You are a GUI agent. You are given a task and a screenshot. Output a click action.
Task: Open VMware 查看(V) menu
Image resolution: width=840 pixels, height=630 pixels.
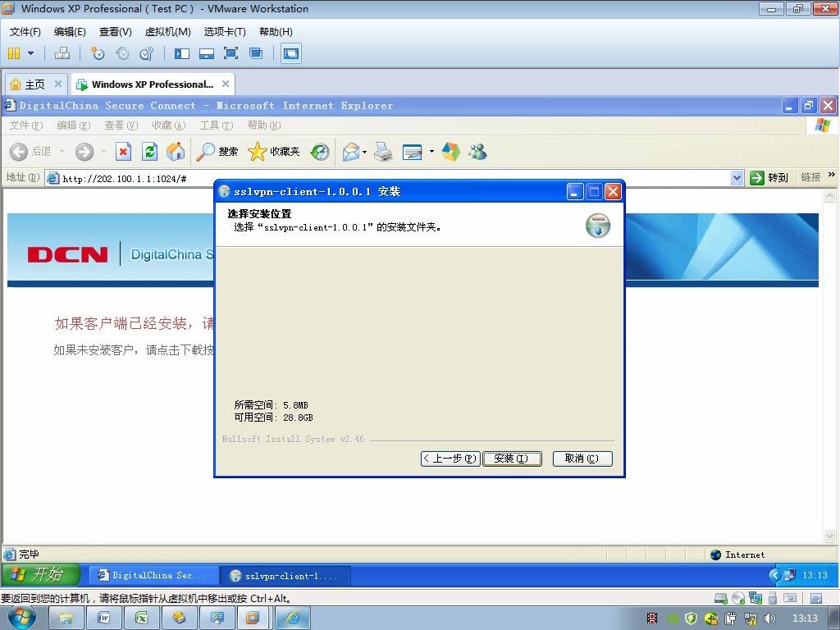click(x=115, y=32)
